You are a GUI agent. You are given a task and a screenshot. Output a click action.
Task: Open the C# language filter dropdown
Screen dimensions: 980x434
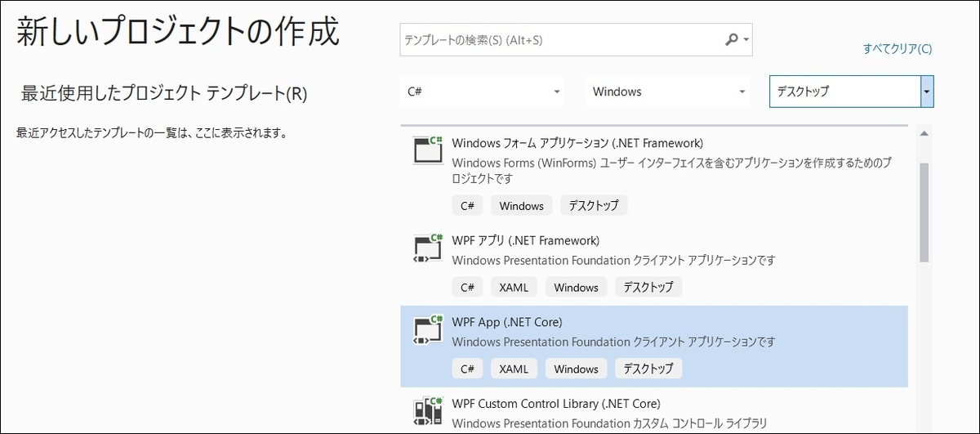(x=482, y=92)
